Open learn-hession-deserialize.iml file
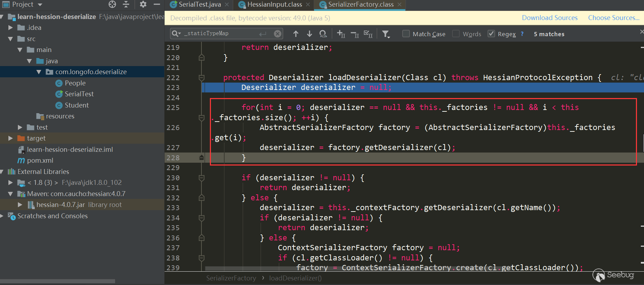 pos(70,149)
